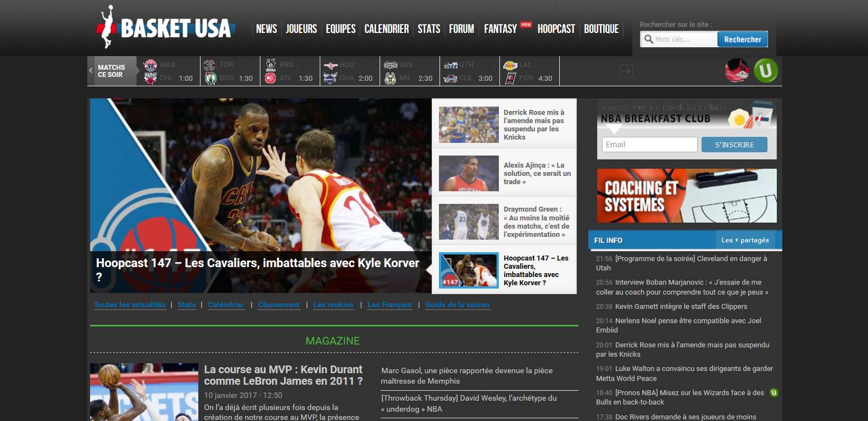Open the Guide de la saison link

457,304
